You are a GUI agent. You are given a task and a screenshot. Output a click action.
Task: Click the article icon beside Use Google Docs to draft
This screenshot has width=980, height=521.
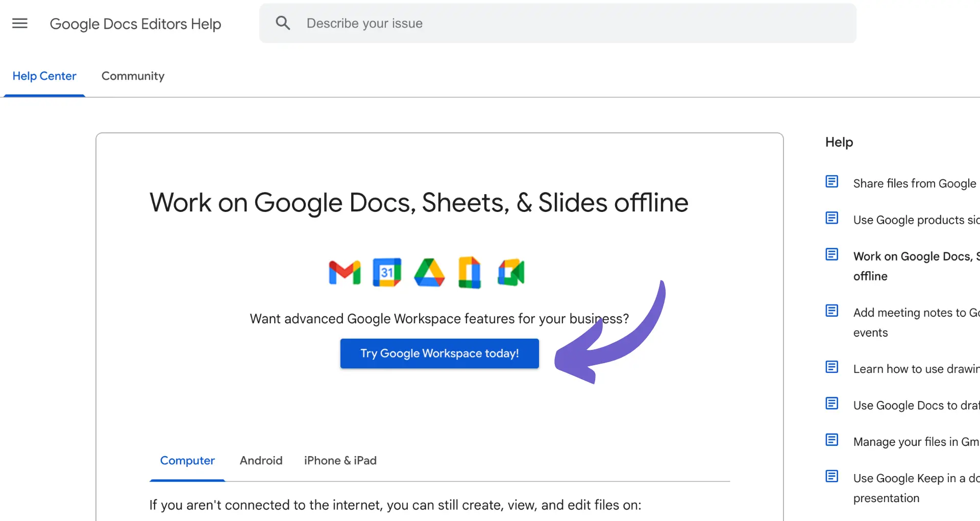tap(832, 404)
